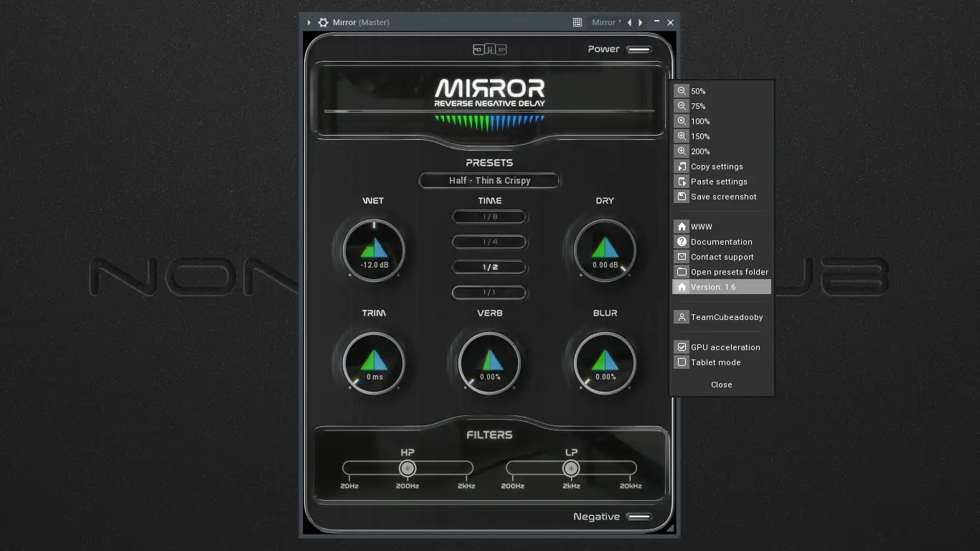The height and width of the screenshot is (551, 980).
Task: Choose Open presets folder
Action: coord(722,272)
